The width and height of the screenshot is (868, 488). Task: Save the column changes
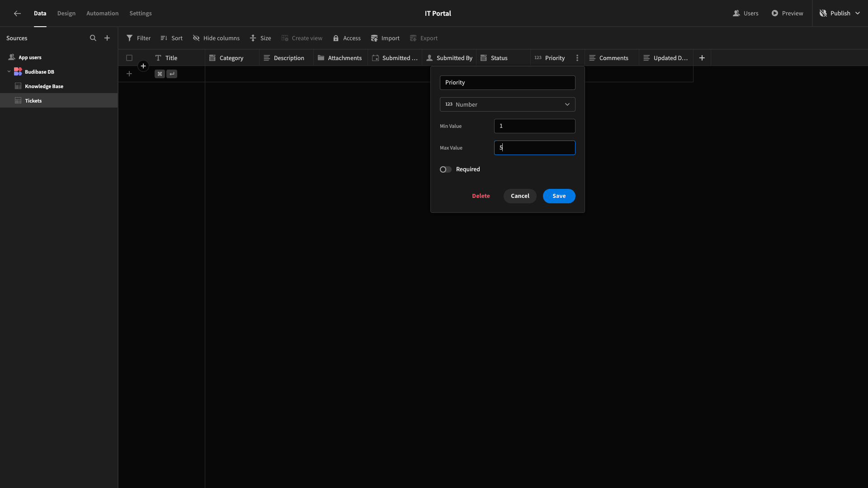[x=559, y=196]
